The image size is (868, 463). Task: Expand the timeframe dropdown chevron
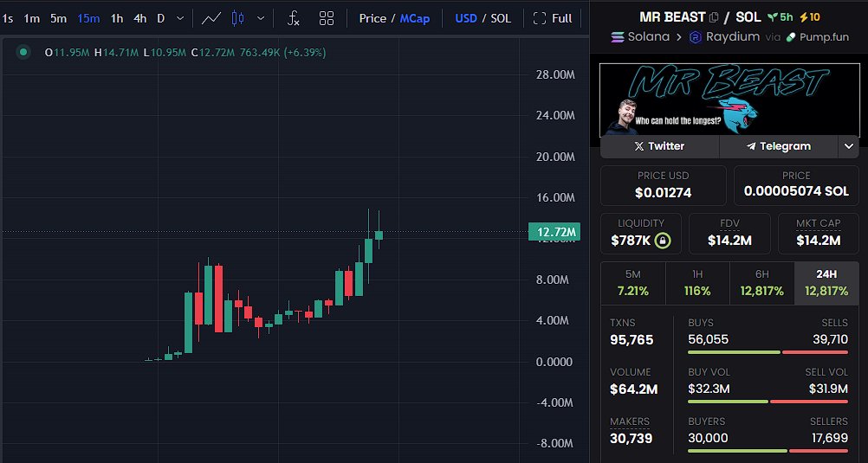click(x=180, y=18)
